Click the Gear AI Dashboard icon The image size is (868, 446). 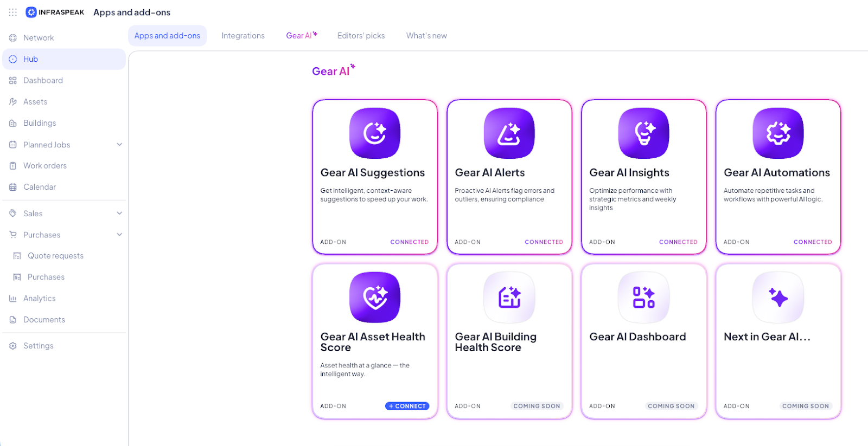(644, 298)
